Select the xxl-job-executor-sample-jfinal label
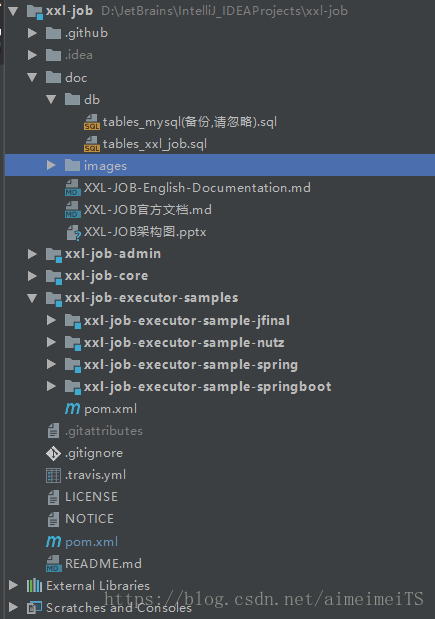 pyautogui.click(x=187, y=321)
